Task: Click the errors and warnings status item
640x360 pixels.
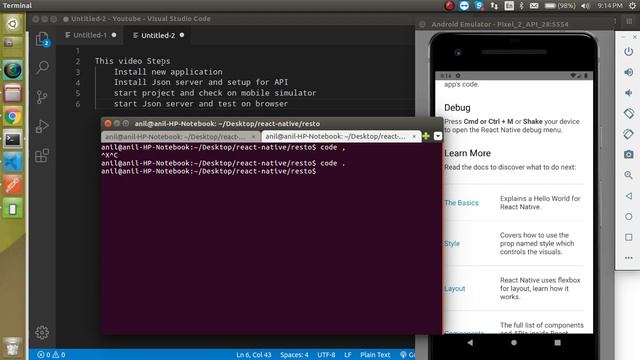Action: point(51,355)
